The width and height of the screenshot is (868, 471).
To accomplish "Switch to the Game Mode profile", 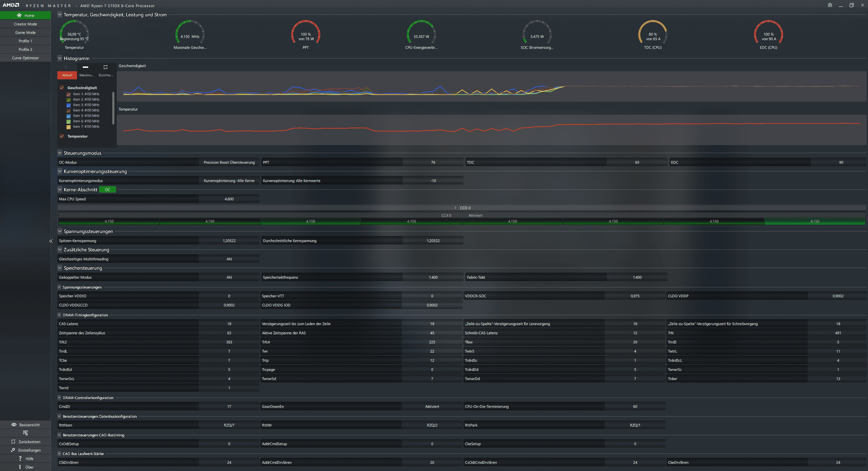I will coord(25,33).
